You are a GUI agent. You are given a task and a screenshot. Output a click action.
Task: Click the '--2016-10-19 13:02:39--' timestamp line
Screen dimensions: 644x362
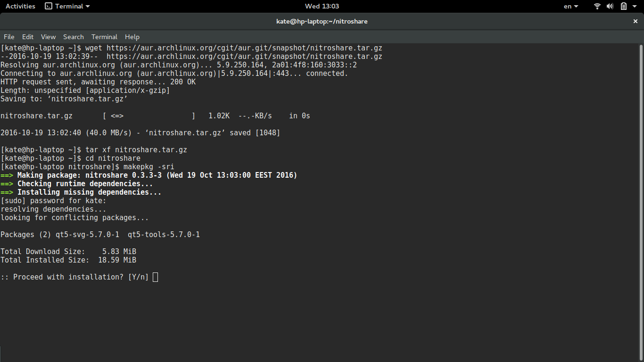[191, 57]
